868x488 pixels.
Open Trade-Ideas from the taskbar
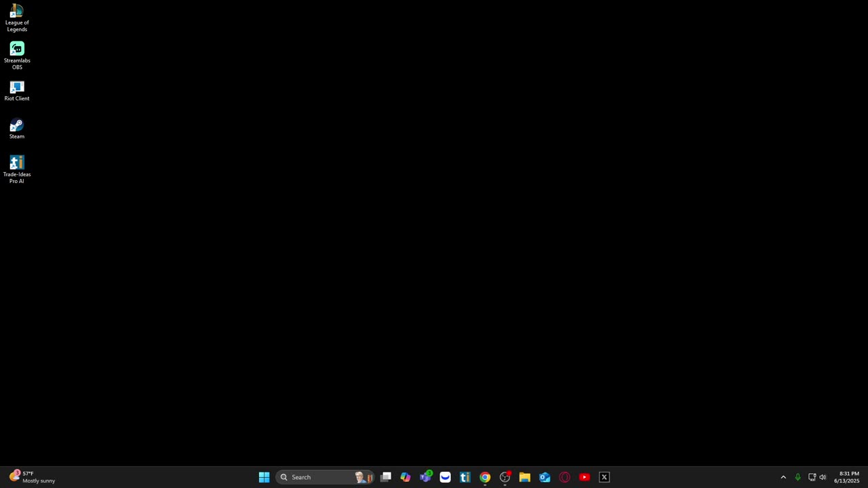465,477
